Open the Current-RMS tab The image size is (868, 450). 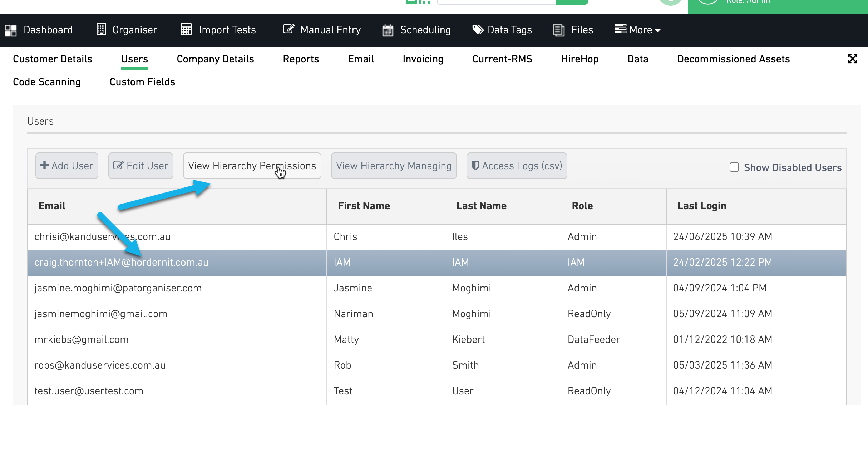[502, 59]
